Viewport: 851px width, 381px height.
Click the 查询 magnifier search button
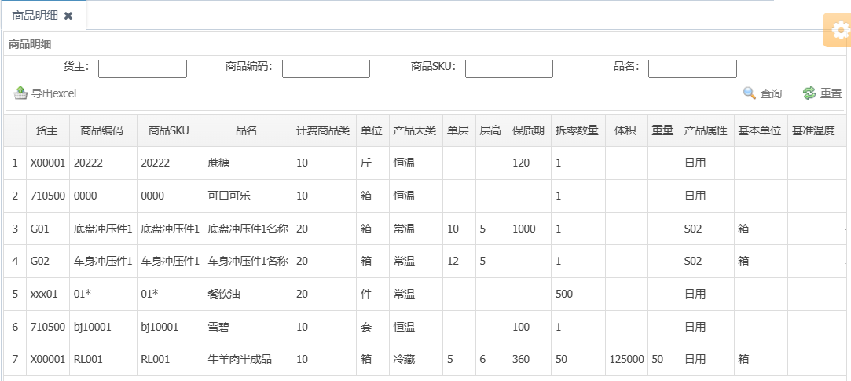[763, 93]
